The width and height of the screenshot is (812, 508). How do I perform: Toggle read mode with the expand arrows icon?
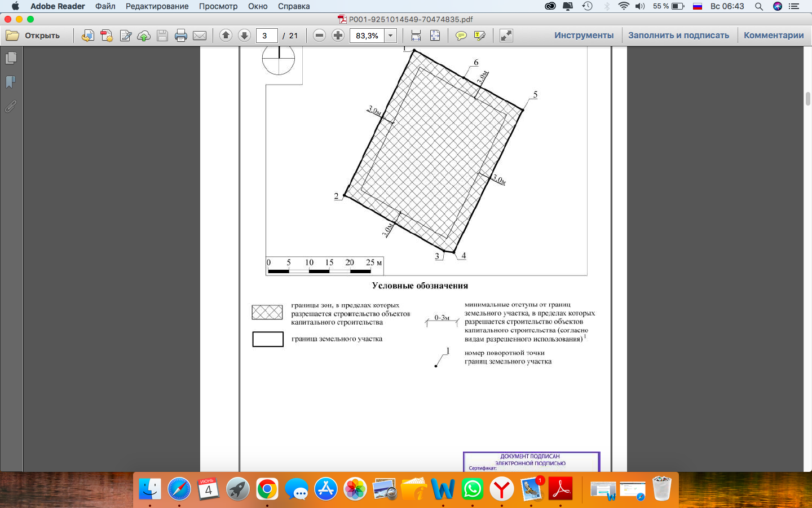506,36
